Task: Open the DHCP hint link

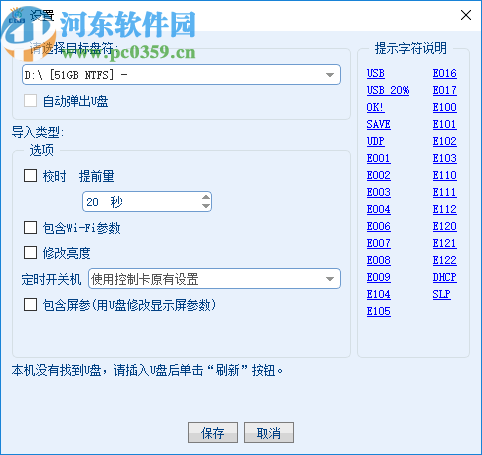Action: point(445,277)
